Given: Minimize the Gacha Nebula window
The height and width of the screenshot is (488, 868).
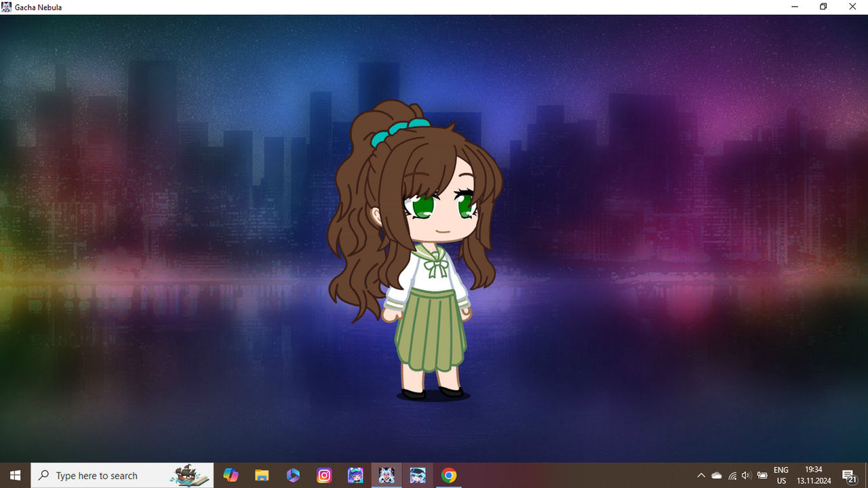Looking at the screenshot, I should [x=794, y=7].
